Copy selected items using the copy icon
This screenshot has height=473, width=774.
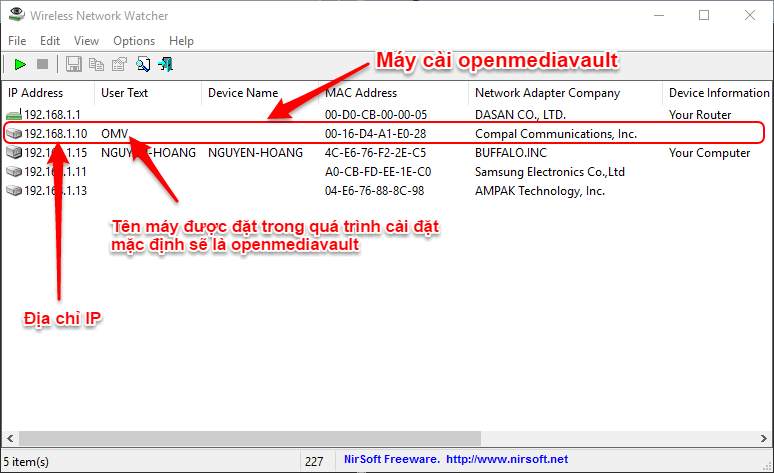(96, 64)
